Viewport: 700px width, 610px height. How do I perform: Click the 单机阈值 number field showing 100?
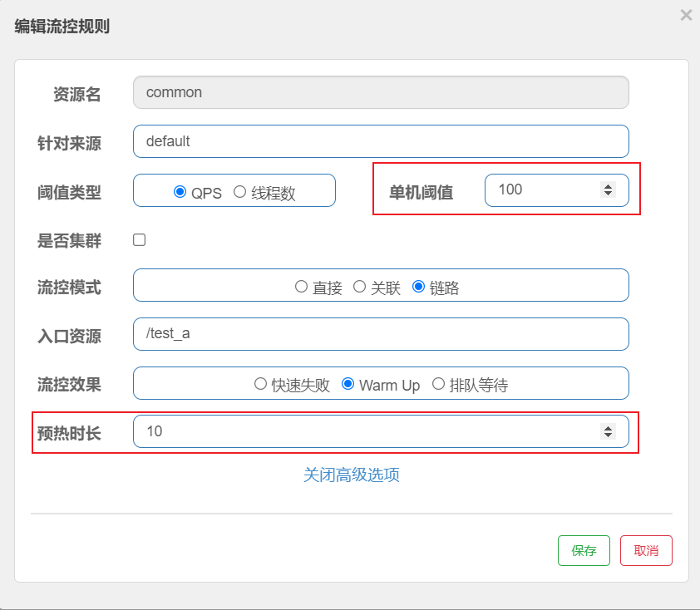pos(557,190)
